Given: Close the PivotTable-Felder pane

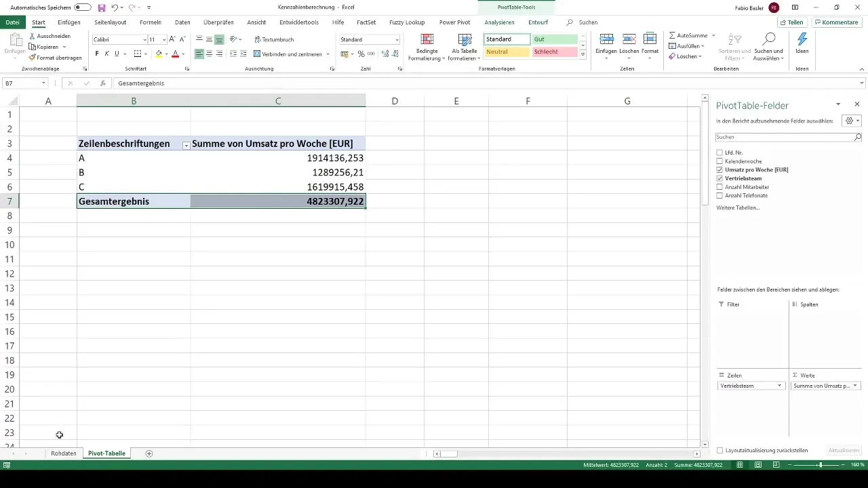Looking at the screenshot, I should (x=857, y=104).
